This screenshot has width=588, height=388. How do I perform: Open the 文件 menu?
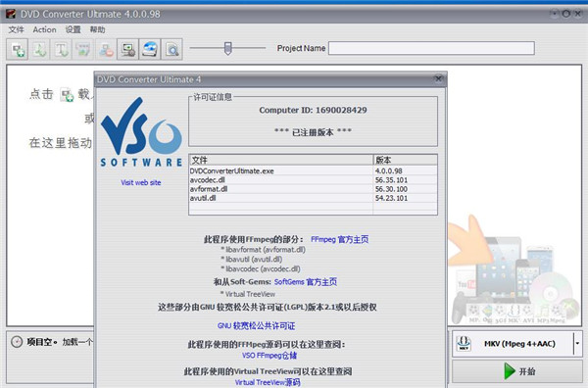pyautogui.click(x=16, y=29)
